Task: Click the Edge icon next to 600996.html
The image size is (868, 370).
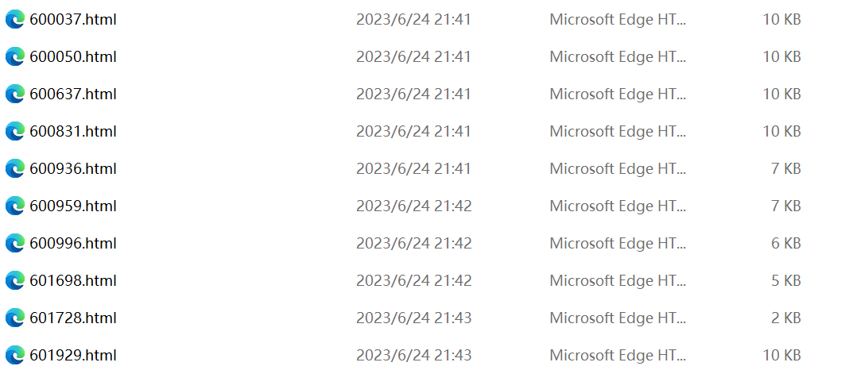Action: pyautogui.click(x=14, y=243)
